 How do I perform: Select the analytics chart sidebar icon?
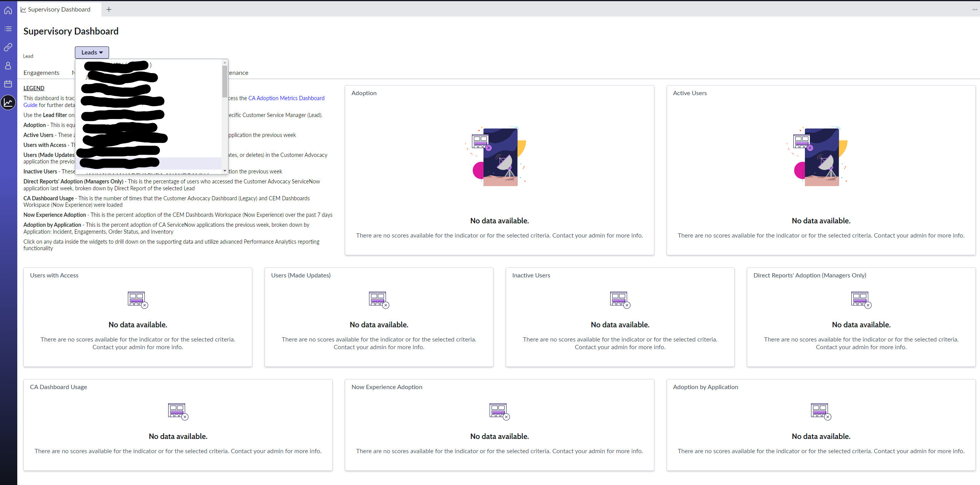click(8, 102)
